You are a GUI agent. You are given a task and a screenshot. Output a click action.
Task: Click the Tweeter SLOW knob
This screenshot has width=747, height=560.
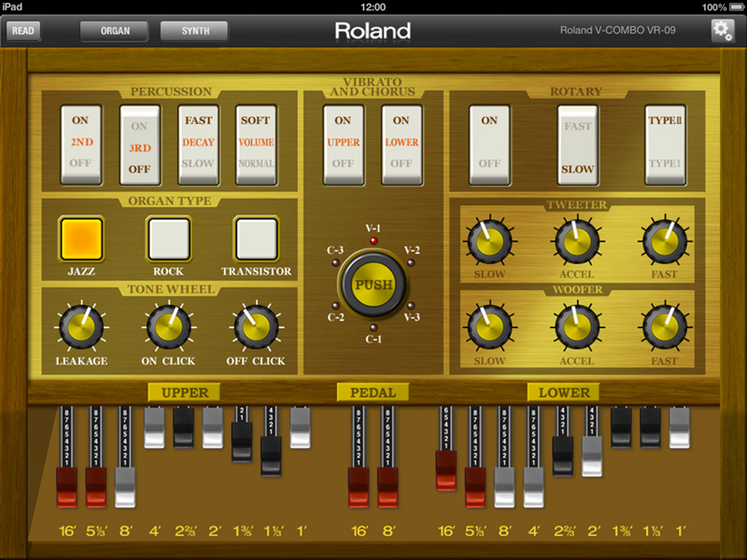490,241
